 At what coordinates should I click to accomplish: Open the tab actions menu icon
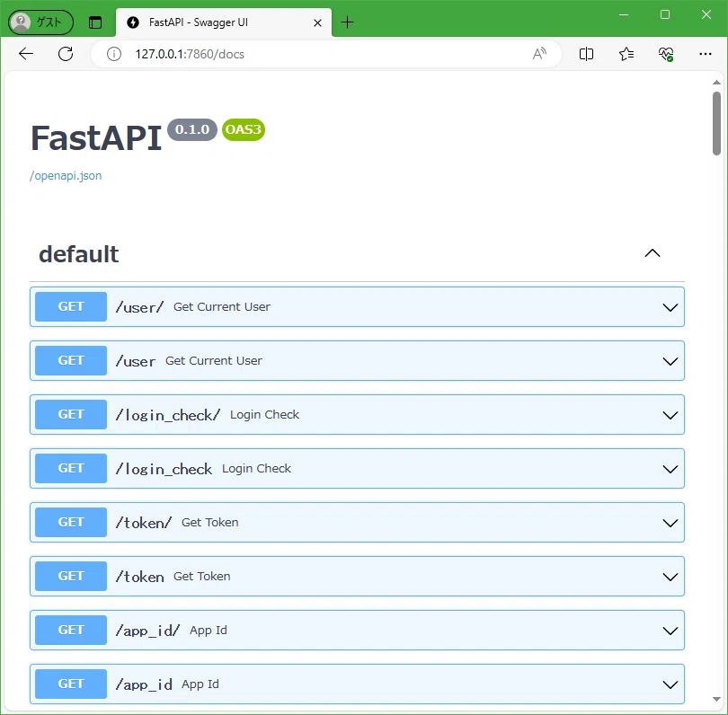click(95, 22)
